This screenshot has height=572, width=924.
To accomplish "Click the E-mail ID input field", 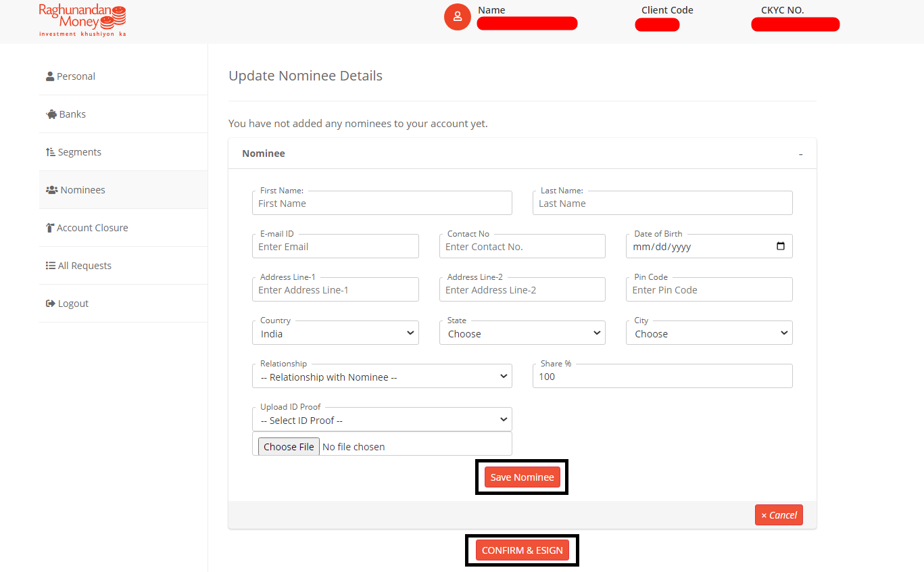I will point(335,246).
